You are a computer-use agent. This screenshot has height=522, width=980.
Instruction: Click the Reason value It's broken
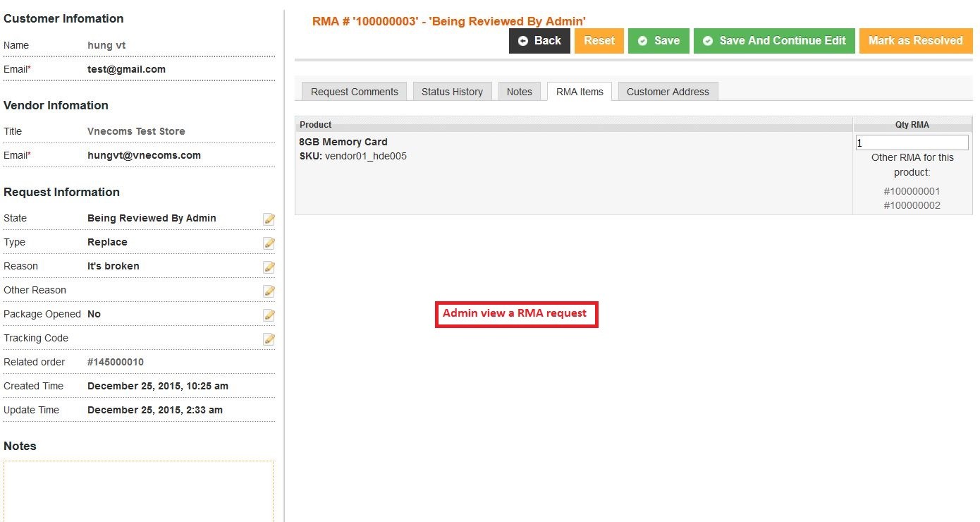point(114,266)
